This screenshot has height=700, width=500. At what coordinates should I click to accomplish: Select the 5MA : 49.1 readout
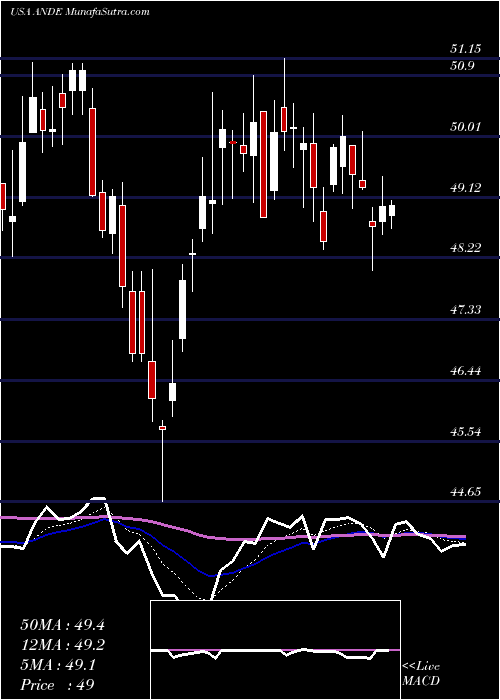(x=58, y=665)
